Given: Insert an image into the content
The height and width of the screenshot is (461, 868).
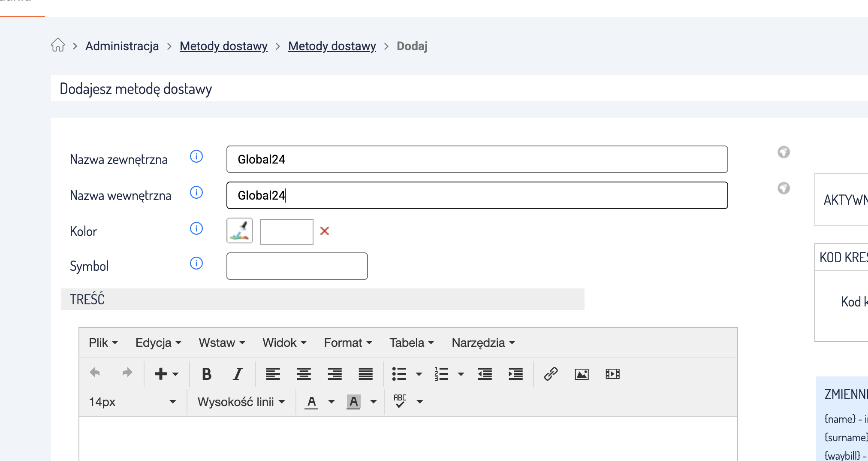Looking at the screenshot, I should point(582,374).
